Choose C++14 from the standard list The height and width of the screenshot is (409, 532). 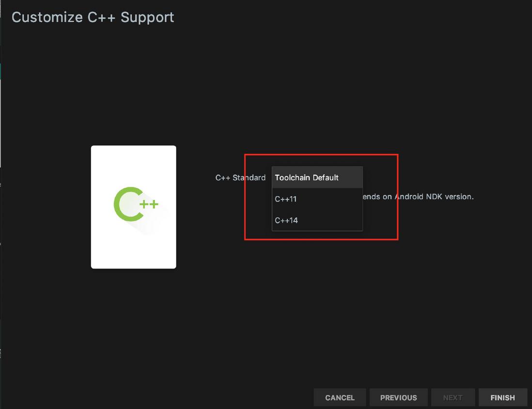pos(317,220)
